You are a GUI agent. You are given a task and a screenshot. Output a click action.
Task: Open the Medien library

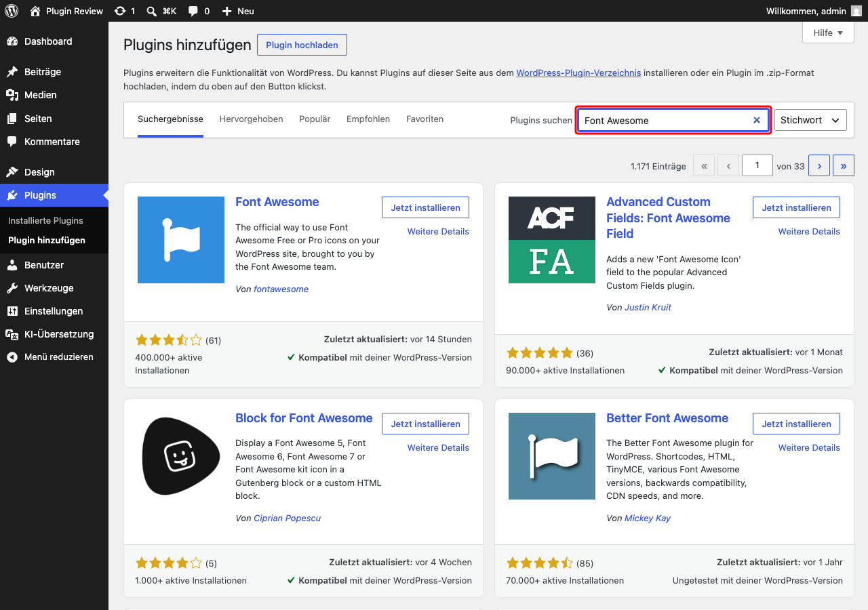54,95
